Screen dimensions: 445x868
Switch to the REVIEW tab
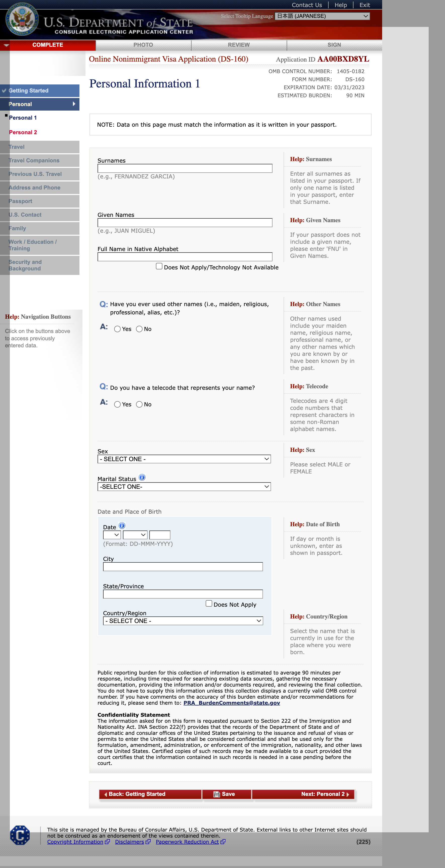(x=239, y=45)
